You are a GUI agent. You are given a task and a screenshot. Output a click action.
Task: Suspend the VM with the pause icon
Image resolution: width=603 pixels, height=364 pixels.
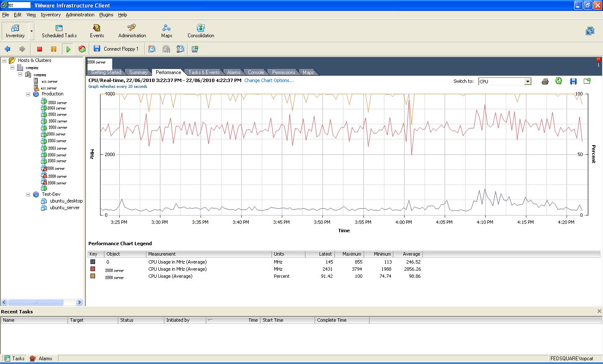[54, 49]
